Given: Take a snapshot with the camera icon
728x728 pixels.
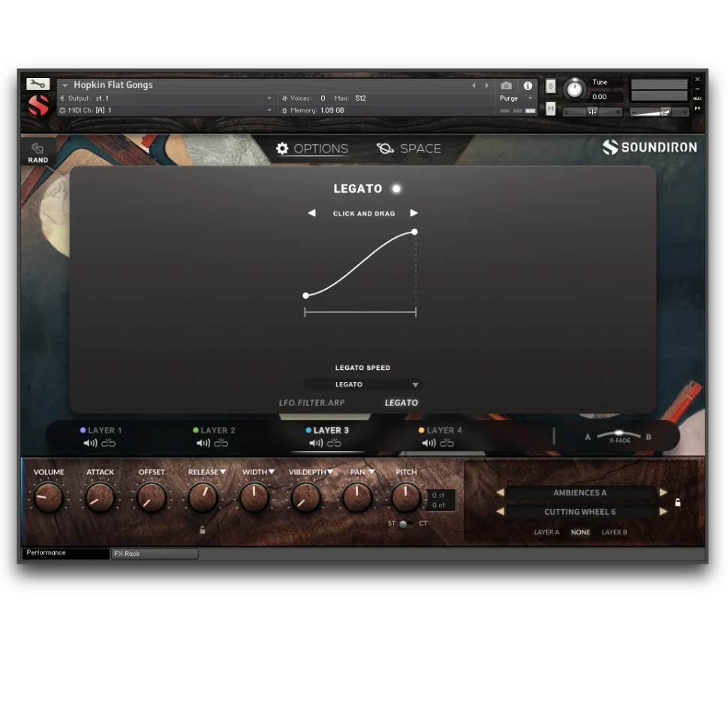Looking at the screenshot, I should (506, 86).
